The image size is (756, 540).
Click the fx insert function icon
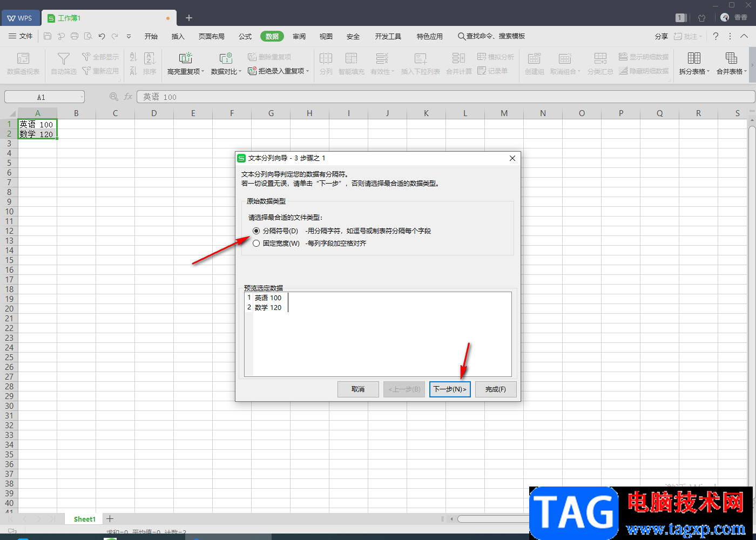[x=128, y=97]
